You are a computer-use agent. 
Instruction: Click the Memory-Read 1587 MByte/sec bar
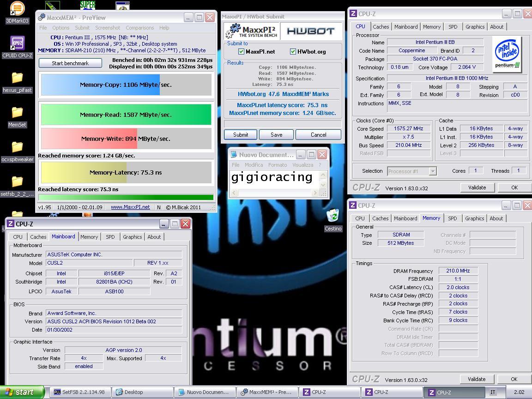coord(126,115)
